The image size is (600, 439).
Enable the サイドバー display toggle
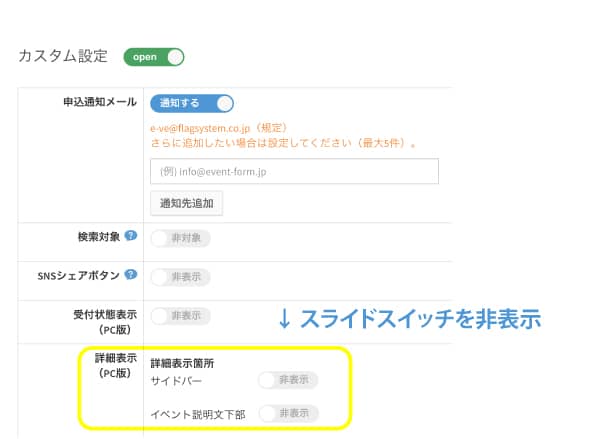288,380
